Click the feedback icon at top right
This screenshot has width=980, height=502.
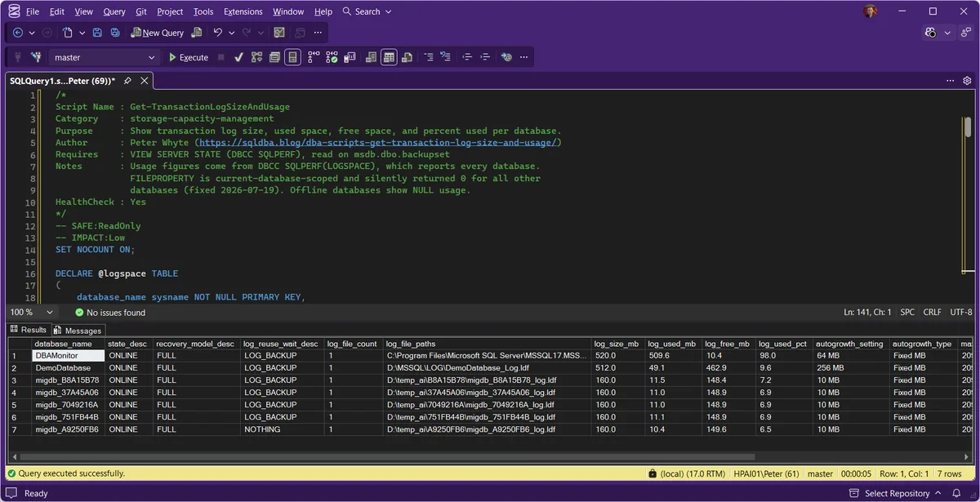pos(965,33)
